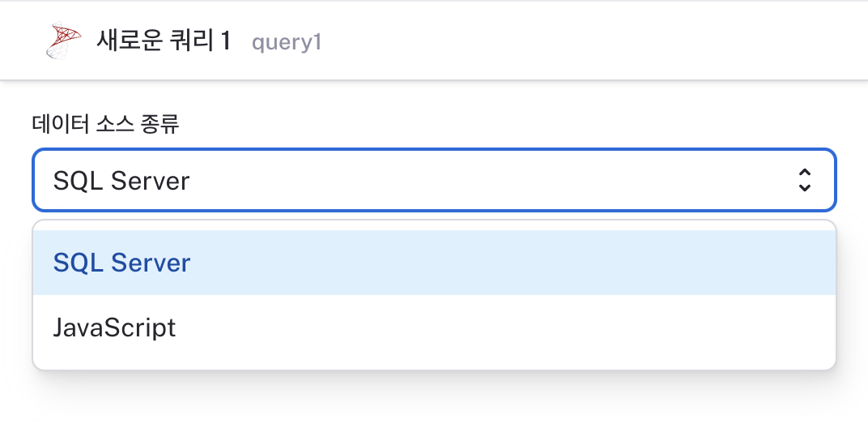Image resolution: width=868 pixels, height=428 pixels.
Task: Click the query title 새로운 쿼리 1
Action: click(164, 41)
